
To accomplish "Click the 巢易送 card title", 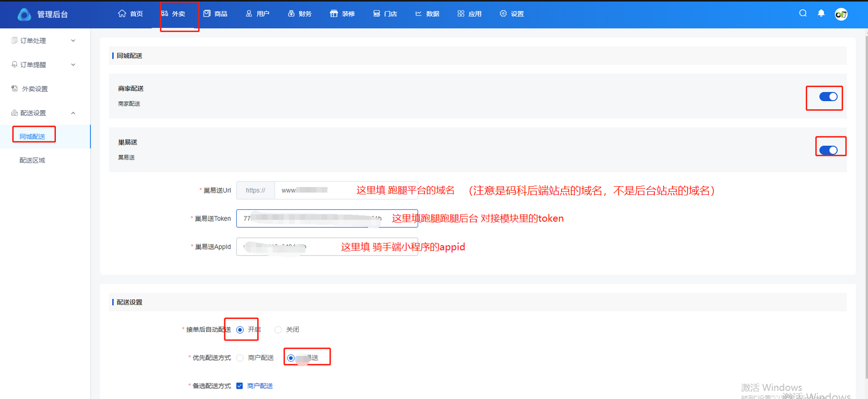I will [x=128, y=142].
